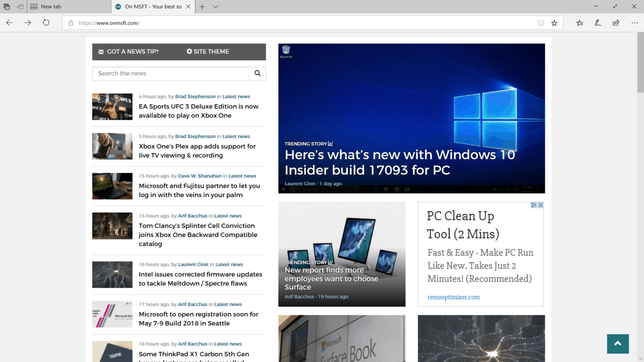Click Latest news on Plex article
This screenshot has width=644, height=362.
tap(236, 136)
